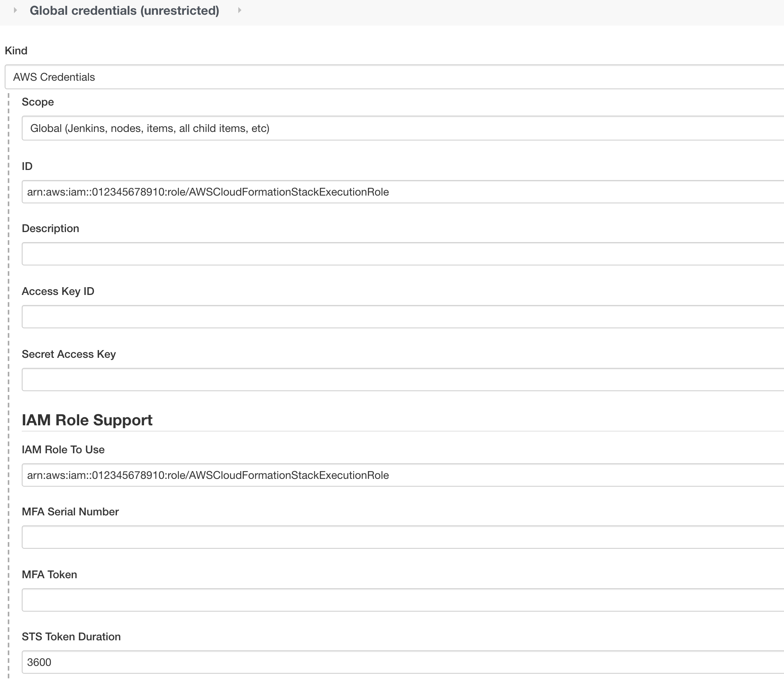Open the Kind dropdown
784x683 pixels.
click(388, 77)
